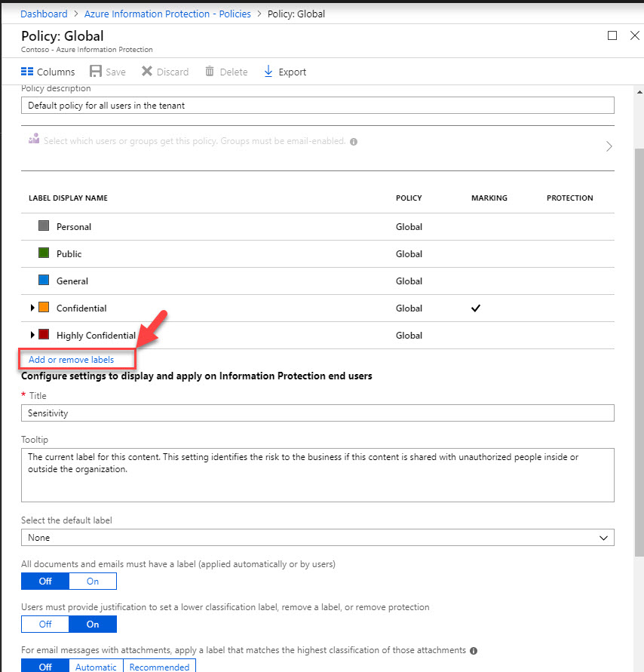The height and width of the screenshot is (672, 644).
Task: Click the Confidential marking checkmark
Action: click(x=476, y=308)
